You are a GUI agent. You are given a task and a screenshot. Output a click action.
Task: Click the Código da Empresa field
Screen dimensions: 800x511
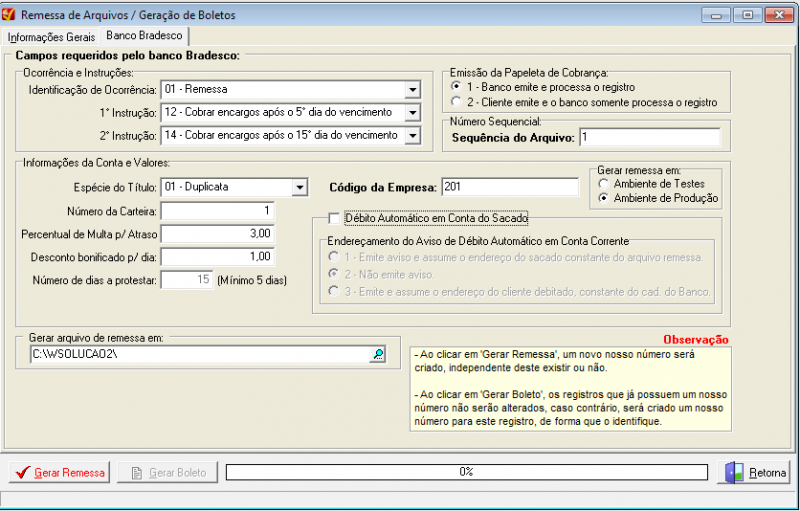(x=510, y=187)
